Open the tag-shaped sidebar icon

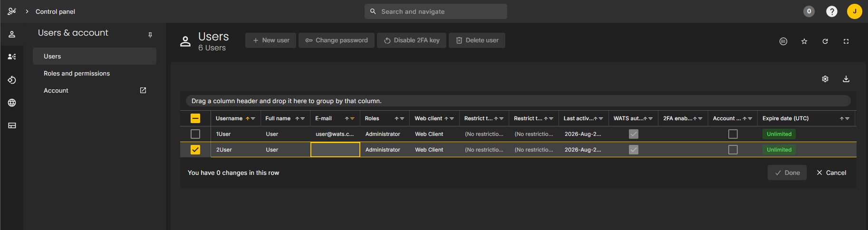point(12,80)
